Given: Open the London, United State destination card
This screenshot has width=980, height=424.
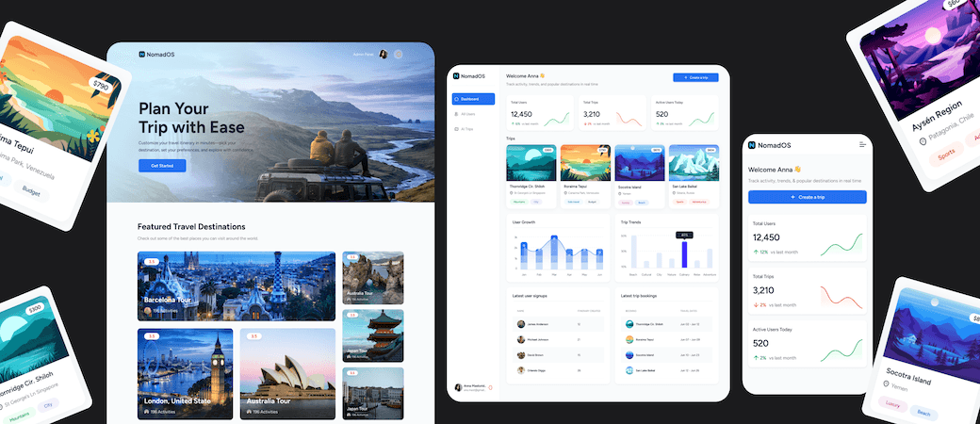Looking at the screenshot, I should pos(185,374).
